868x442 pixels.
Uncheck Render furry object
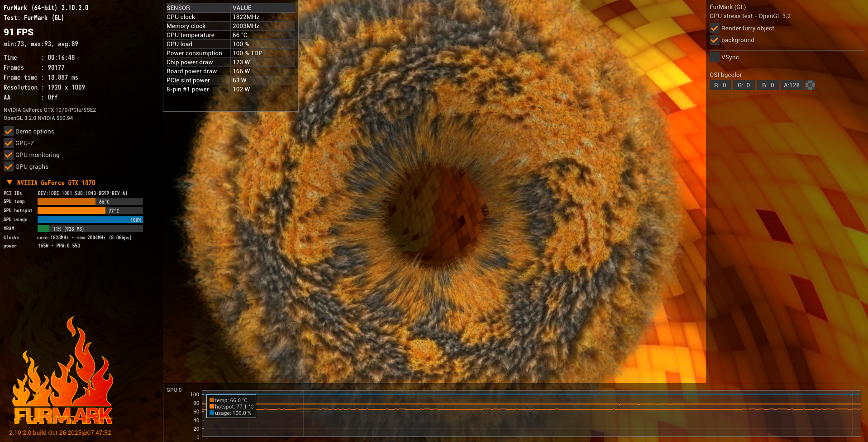(715, 28)
